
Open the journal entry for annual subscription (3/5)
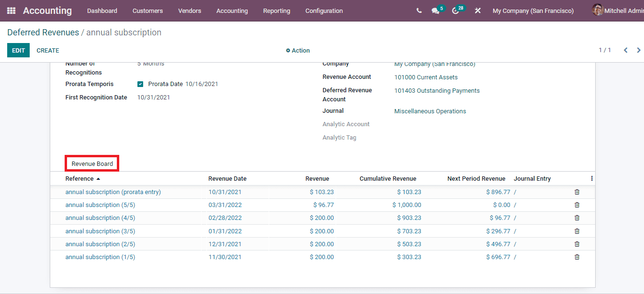514,230
